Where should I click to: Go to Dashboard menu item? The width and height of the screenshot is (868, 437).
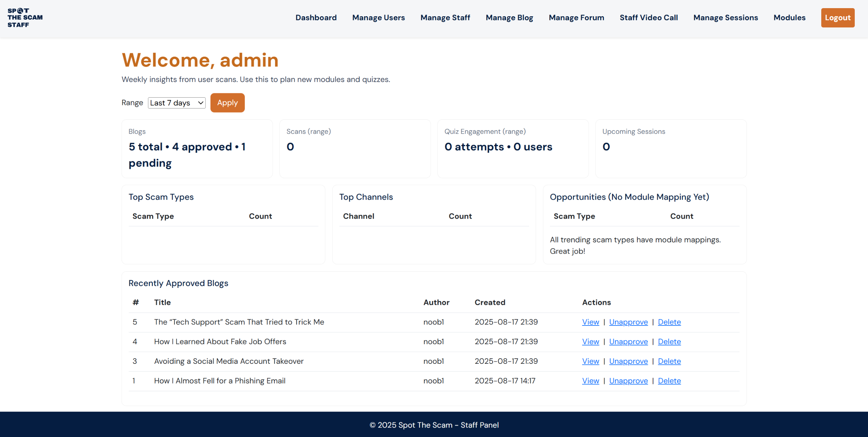pyautogui.click(x=316, y=18)
